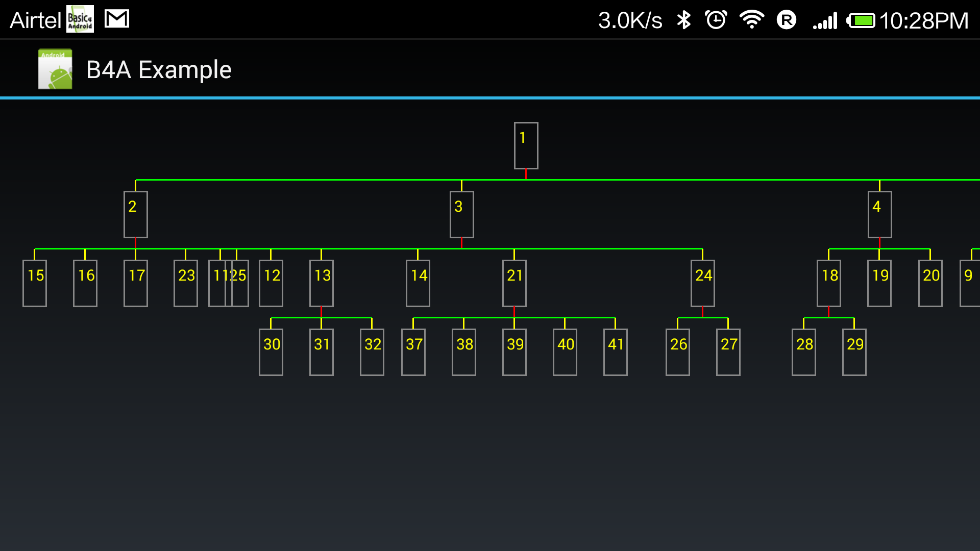The height and width of the screenshot is (551, 980).
Task: Select tree node 3
Action: (461, 214)
